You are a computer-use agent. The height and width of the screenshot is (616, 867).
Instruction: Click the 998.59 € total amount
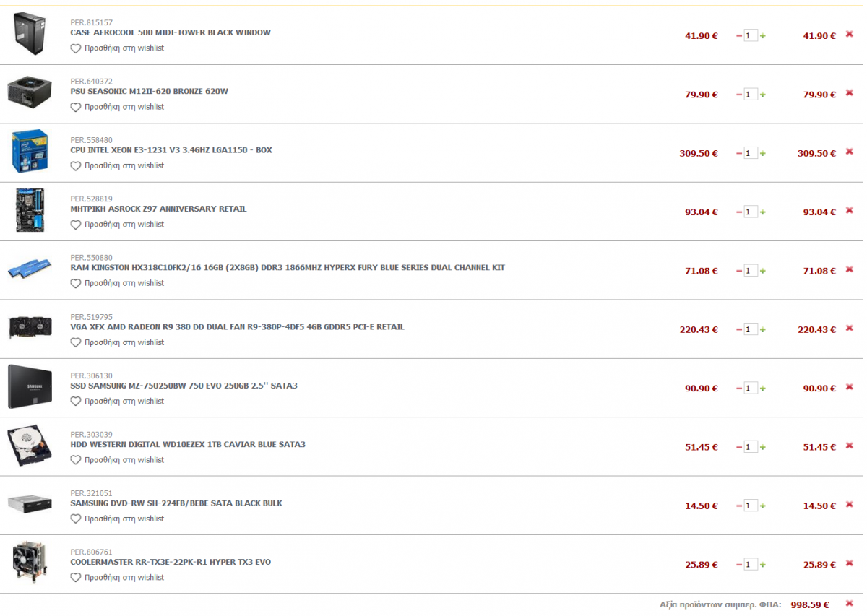coord(809,604)
